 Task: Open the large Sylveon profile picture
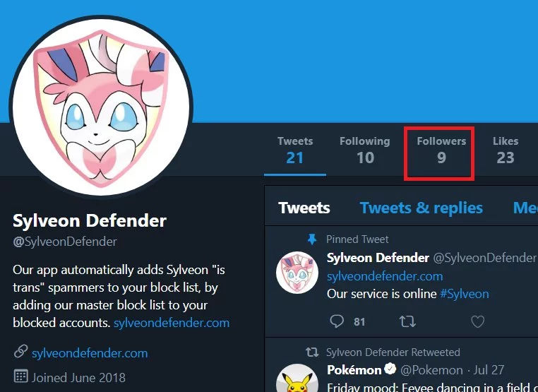pos(101,106)
